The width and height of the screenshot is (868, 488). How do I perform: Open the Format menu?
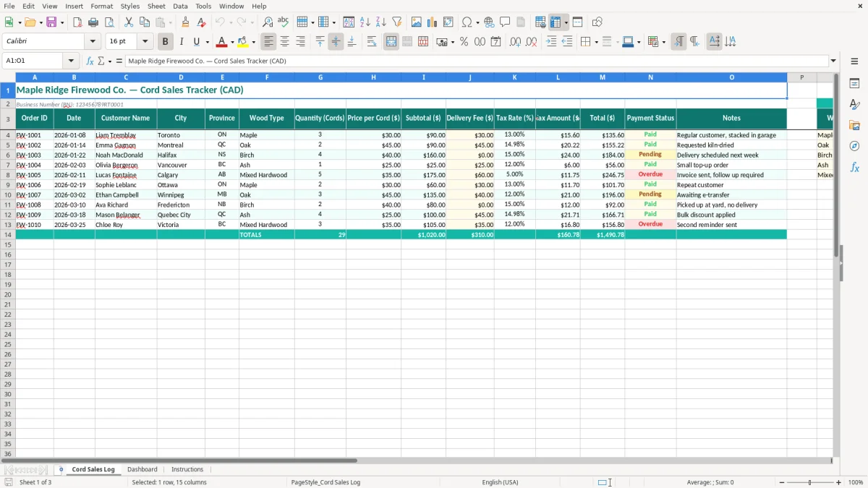click(102, 6)
